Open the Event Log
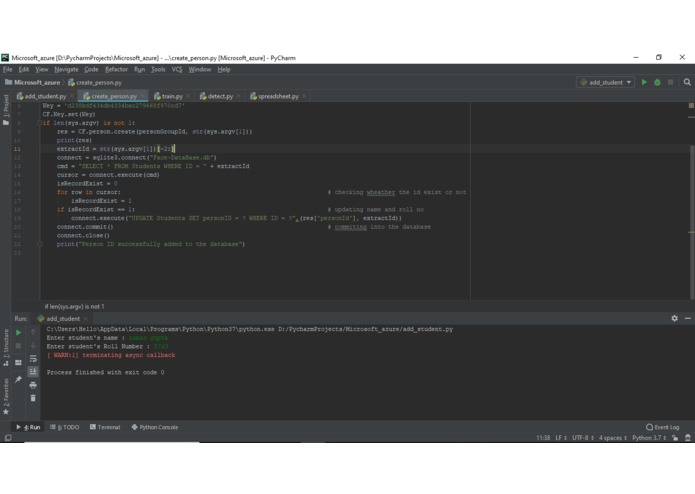This screenshot has height=494, width=695. coord(663,427)
